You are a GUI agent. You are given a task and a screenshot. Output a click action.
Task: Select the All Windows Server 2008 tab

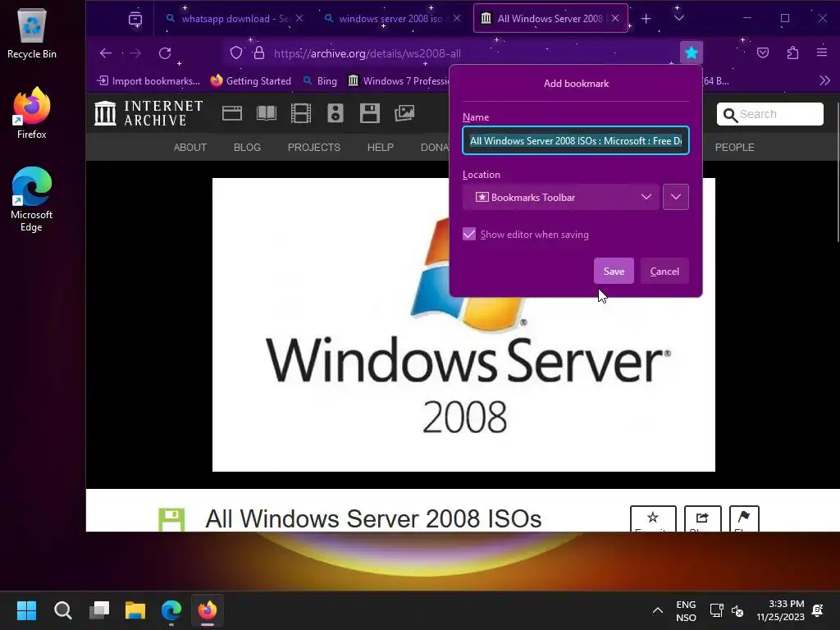pos(550,19)
